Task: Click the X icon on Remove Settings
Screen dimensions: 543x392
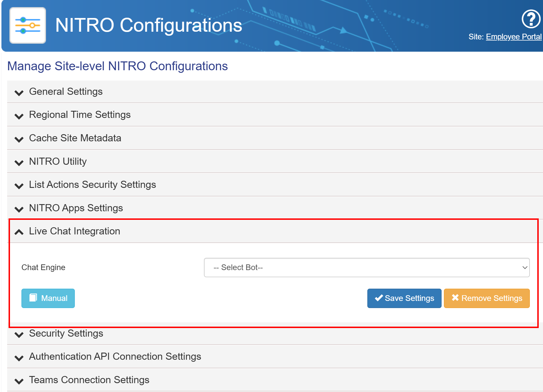Action: tap(455, 297)
